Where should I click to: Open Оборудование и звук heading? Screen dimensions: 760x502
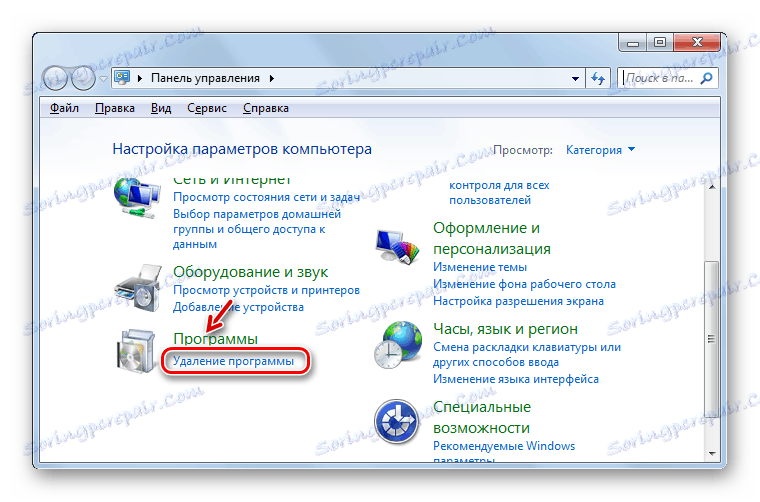(251, 272)
